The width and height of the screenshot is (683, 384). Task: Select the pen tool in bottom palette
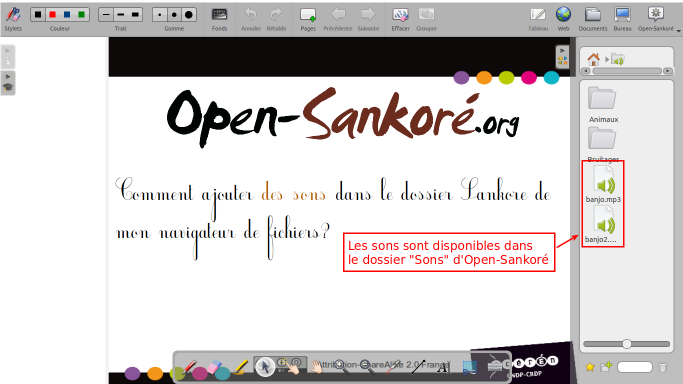(189, 367)
